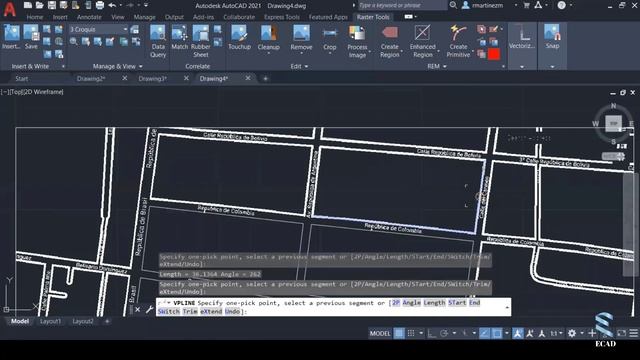Click the Save image tool in ribbon
The height and width of the screenshot is (360, 640).
click(31, 38)
